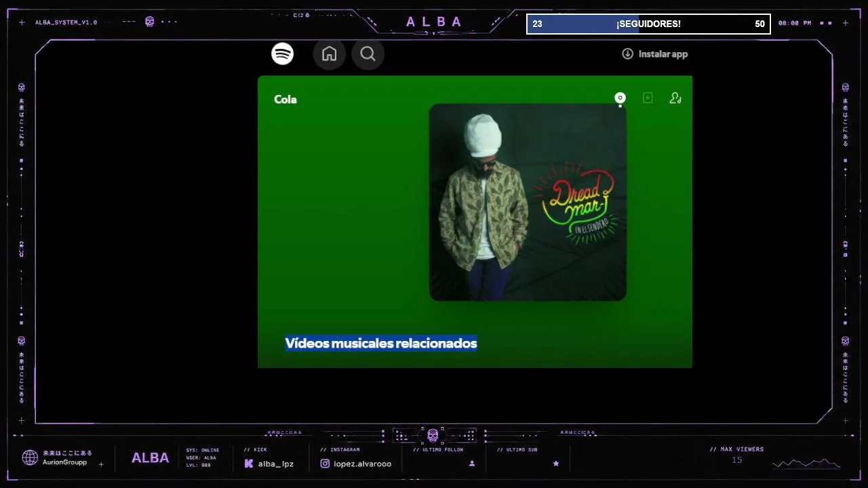Click the ALBA_SYSTEM_V1.0 label

[66, 22]
